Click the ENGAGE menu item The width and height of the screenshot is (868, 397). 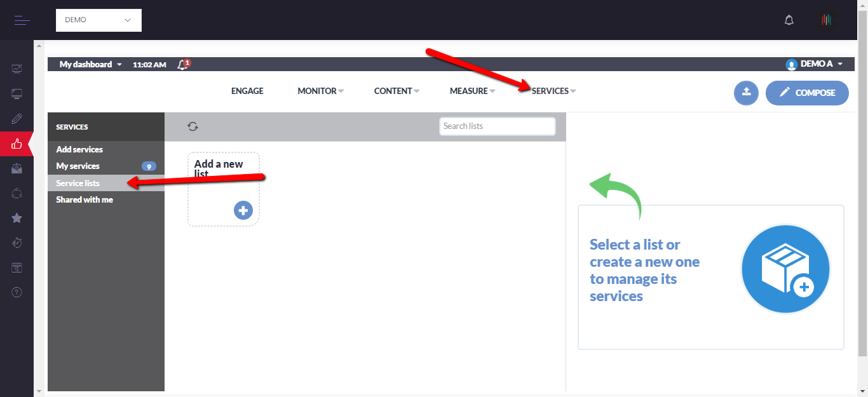pyautogui.click(x=247, y=91)
